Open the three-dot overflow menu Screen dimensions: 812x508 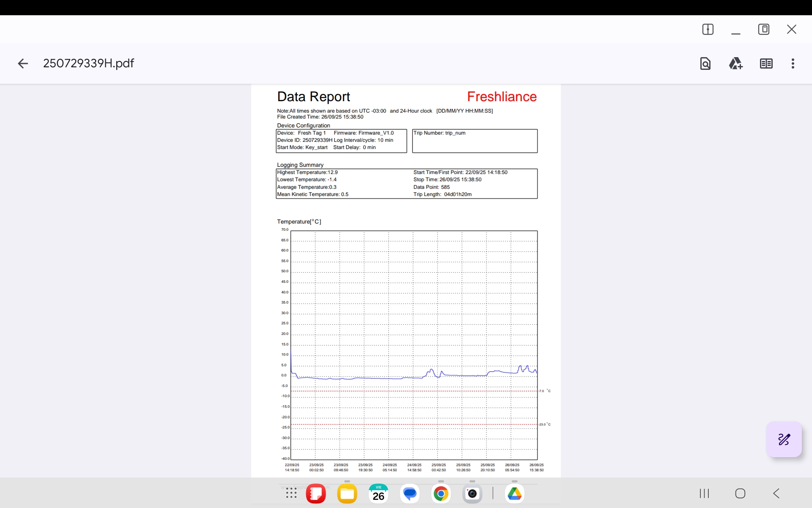[793, 63]
